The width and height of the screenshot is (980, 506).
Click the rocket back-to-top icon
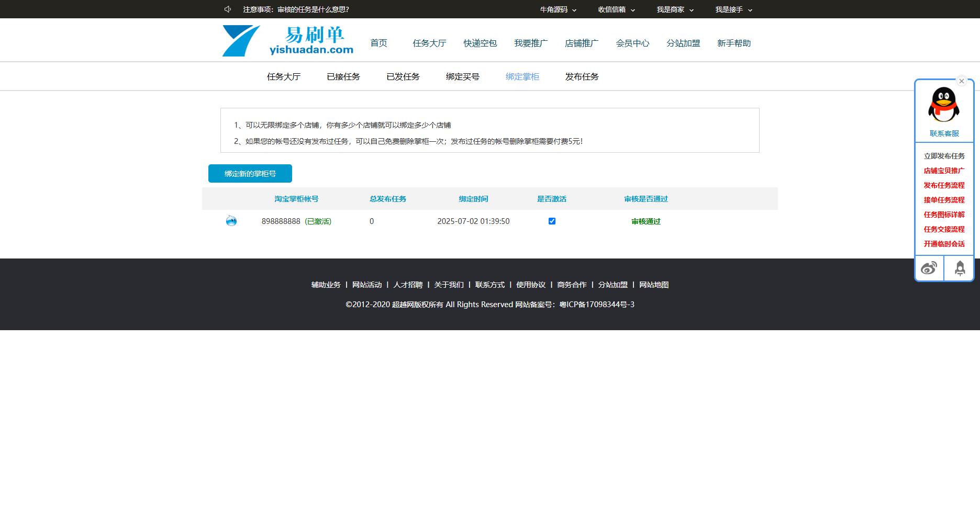coord(959,268)
